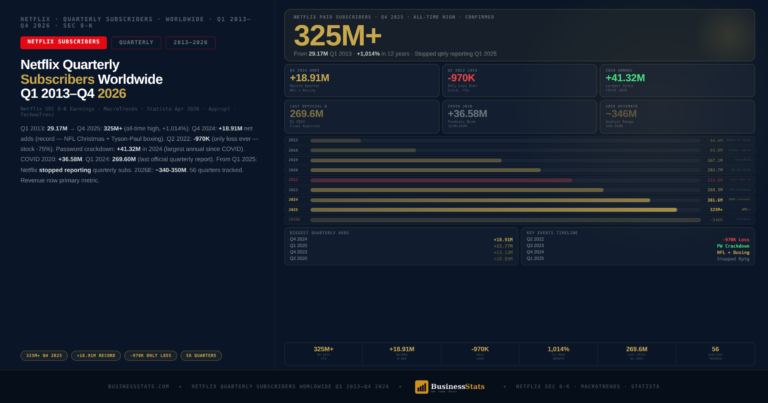Image resolution: width=768 pixels, height=403 pixels.
Task: Click the 269.6M summary stat in bottom strip
Action: (x=637, y=349)
